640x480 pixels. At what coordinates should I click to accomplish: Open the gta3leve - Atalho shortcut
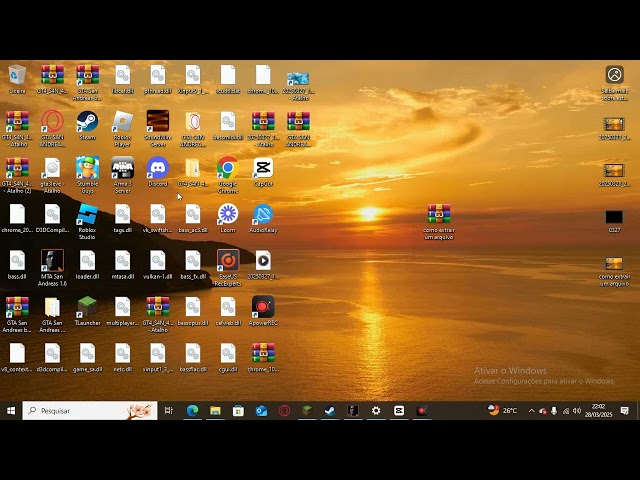pos(52,175)
